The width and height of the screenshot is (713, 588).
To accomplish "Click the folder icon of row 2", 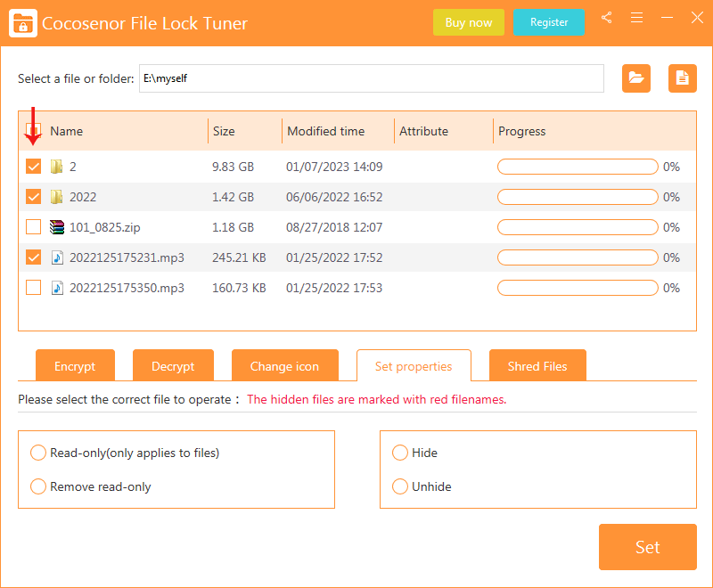I will pos(56,167).
